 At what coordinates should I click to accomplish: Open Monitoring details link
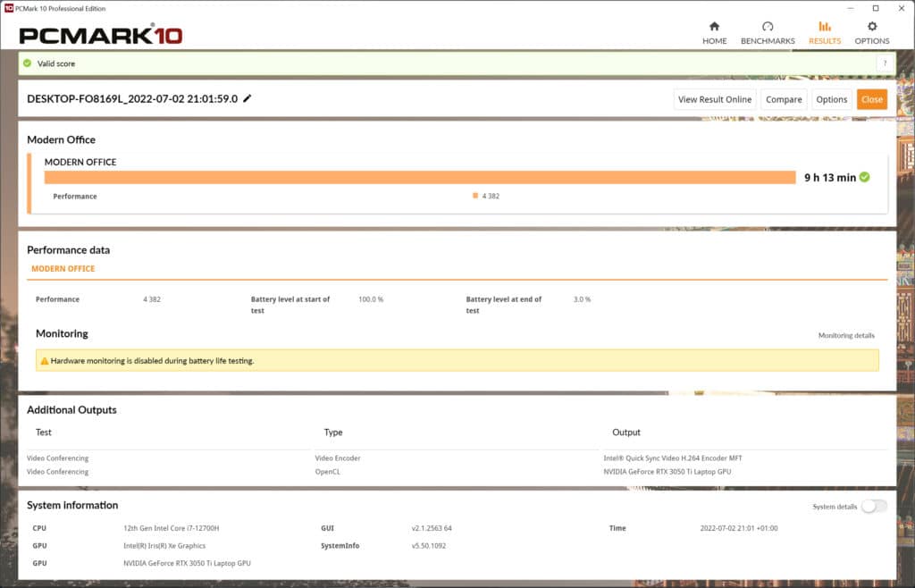(846, 335)
